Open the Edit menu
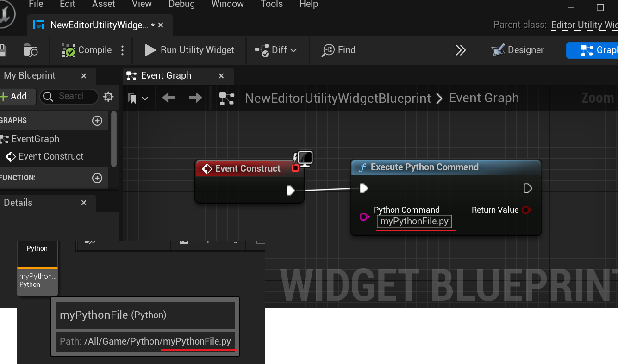 68,4
